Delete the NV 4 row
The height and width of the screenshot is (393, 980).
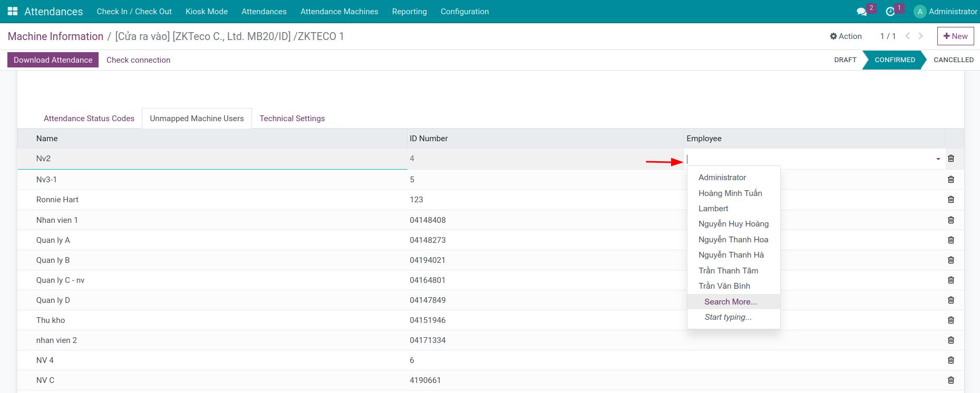[951, 360]
